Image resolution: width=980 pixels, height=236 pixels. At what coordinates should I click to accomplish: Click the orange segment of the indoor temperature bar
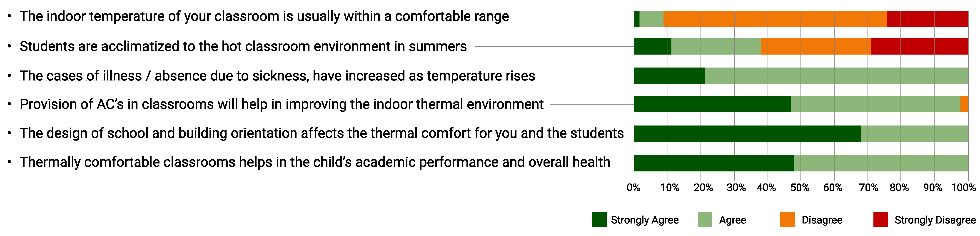tap(775, 19)
